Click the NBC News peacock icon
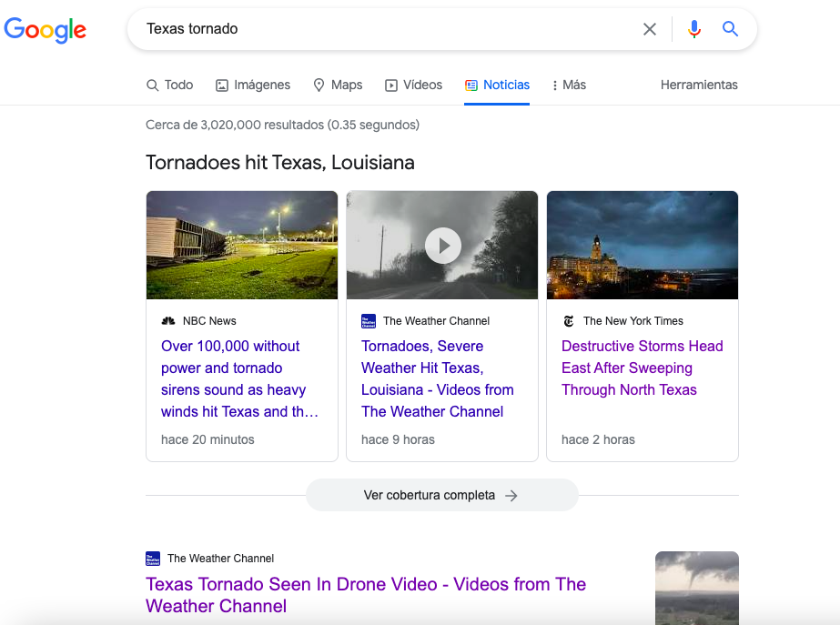The width and height of the screenshot is (840, 625). pyautogui.click(x=168, y=321)
